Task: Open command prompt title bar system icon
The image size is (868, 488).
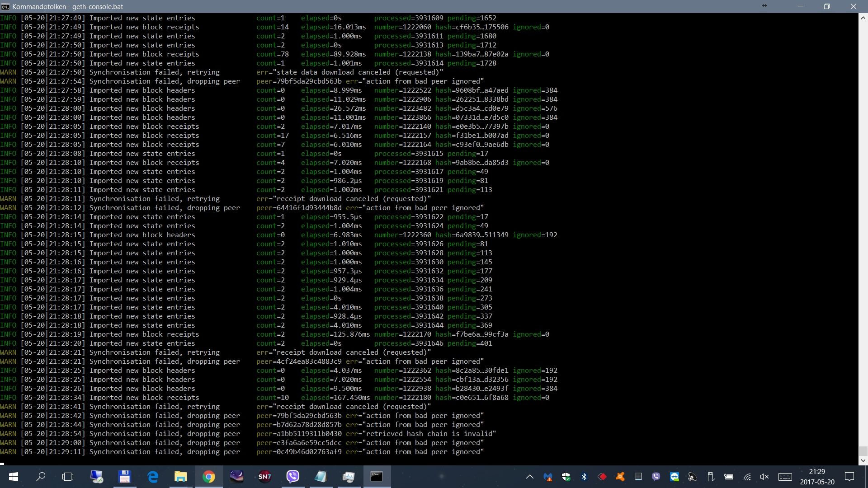Action: click(5, 6)
